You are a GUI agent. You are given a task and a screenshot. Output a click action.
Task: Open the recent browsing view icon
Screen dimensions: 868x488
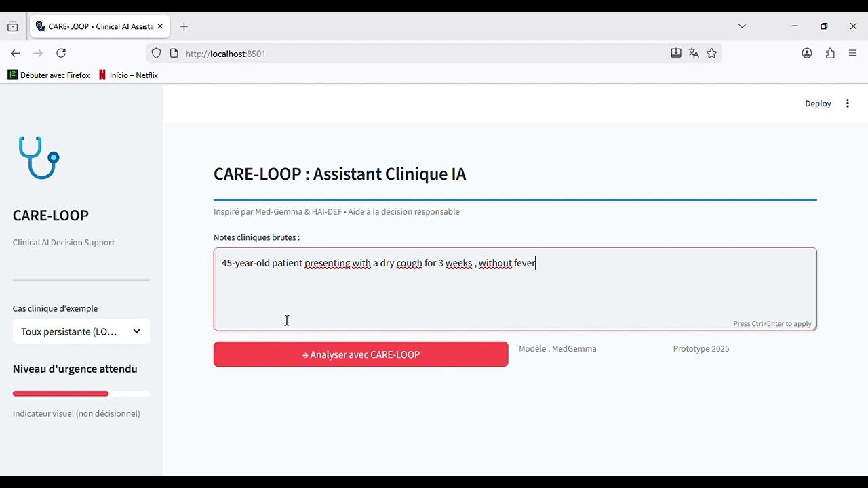tap(13, 27)
